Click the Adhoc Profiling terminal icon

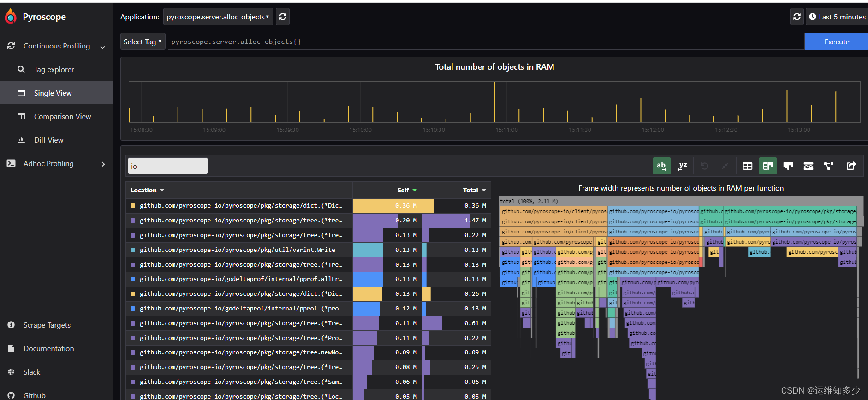click(11, 163)
